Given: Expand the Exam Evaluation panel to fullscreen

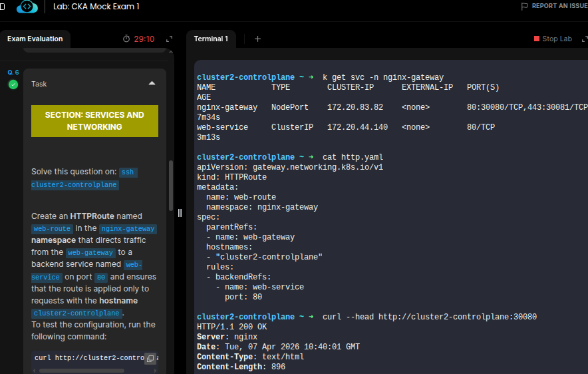Looking at the screenshot, I should point(169,39).
